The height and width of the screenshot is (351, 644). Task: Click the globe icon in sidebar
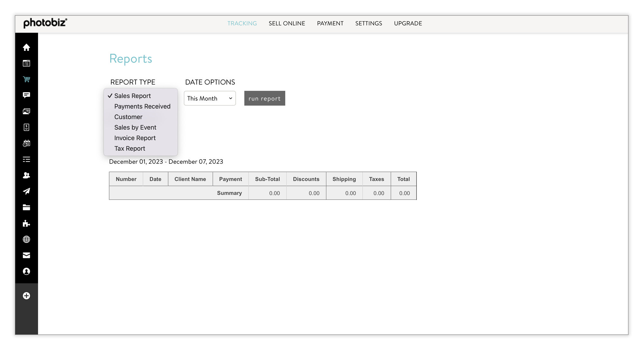pyautogui.click(x=26, y=239)
